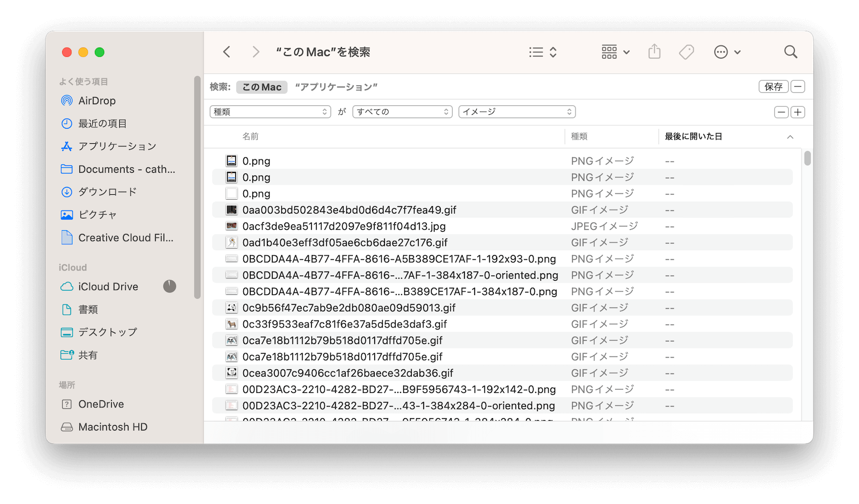Sort by 最後に開いた日 column header
The width and height of the screenshot is (859, 504).
click(693, 136)
